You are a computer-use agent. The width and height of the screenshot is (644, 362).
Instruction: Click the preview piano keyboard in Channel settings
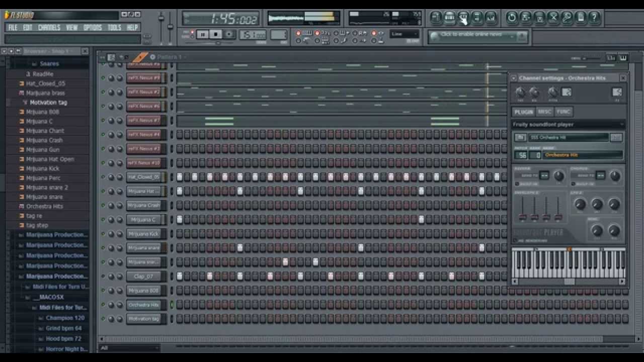569,263
